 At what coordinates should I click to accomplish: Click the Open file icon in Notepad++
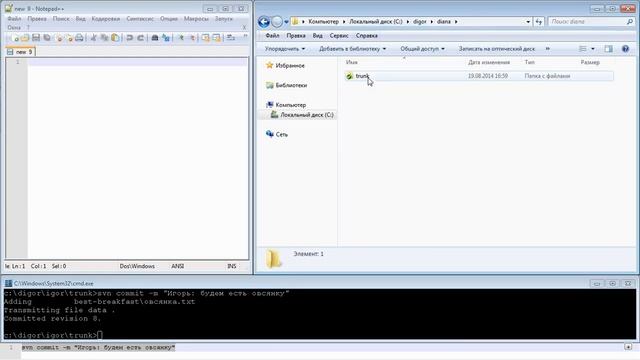pos(25,38)
